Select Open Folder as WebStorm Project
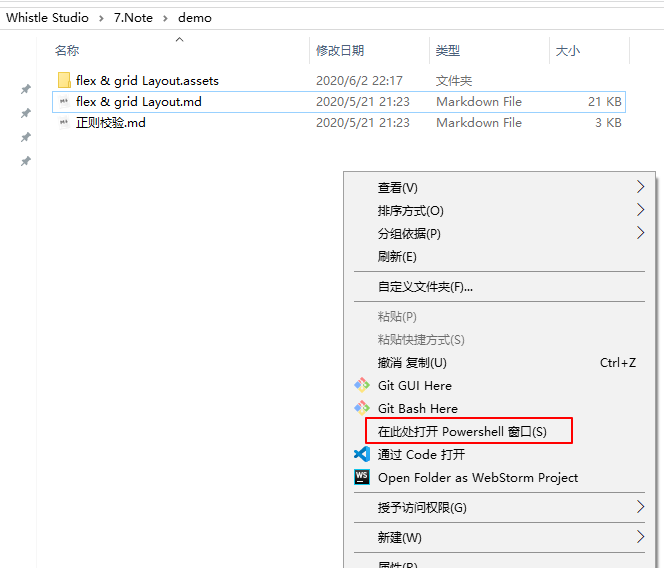 pyautogui.click(x=500, y=477)
